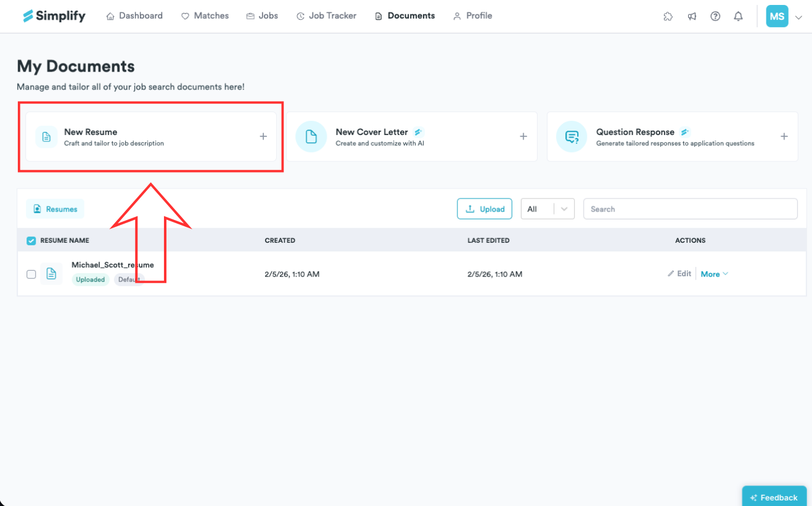
Task: Click the Question Response chat icon
Action: coord(572,137)
